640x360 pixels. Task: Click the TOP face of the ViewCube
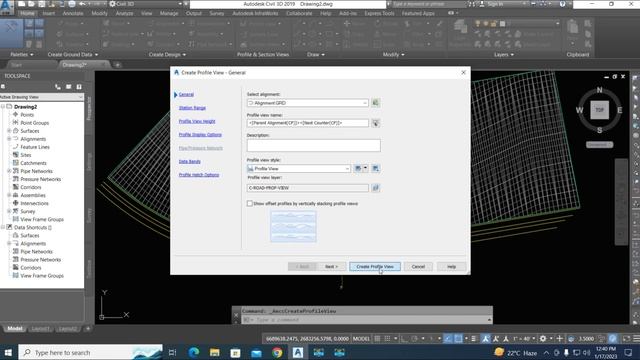click(x=599, y=110)
